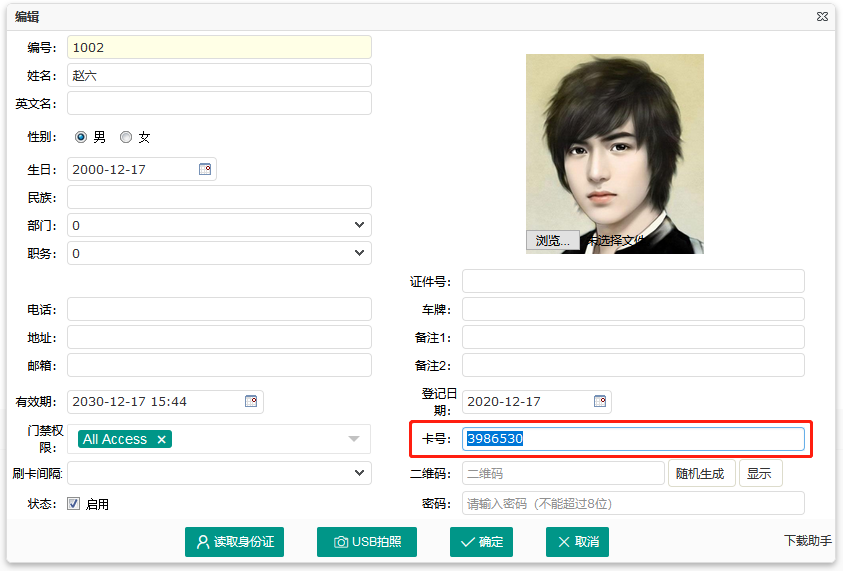Open the registration date calendar icon
843x571 pixels.
(x=600, y=401)
